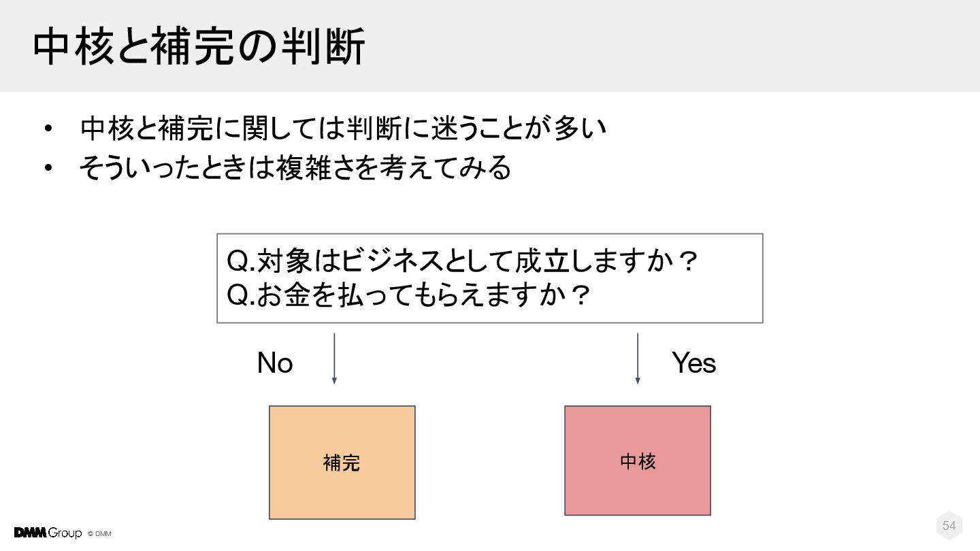Image resolution: width=980 pixels, height=551 pixels.
Task: Click the slide number 54 hexagon badge
Action: tap(949, 525)
